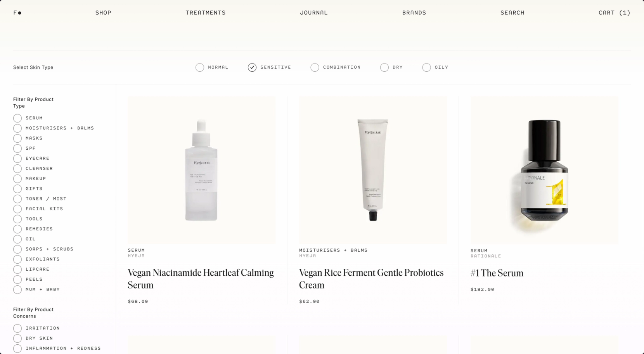
Task: Toggle the Mum + Baby filter
Action: [x=17, y=290]
